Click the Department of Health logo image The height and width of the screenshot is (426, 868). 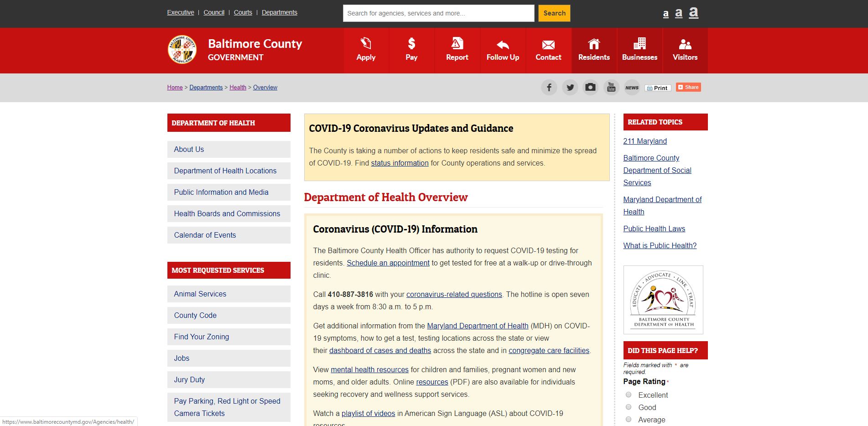pos(663,300)
